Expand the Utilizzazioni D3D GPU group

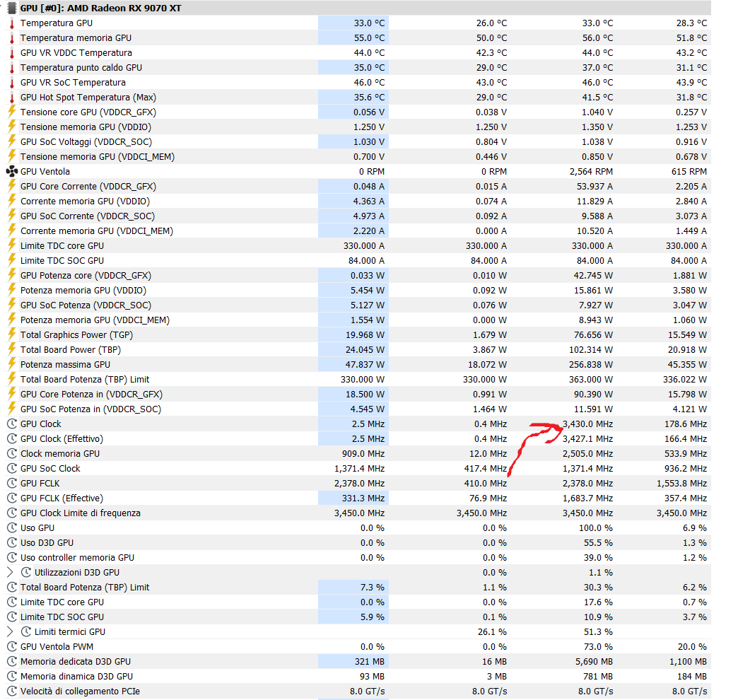[10, 572]
